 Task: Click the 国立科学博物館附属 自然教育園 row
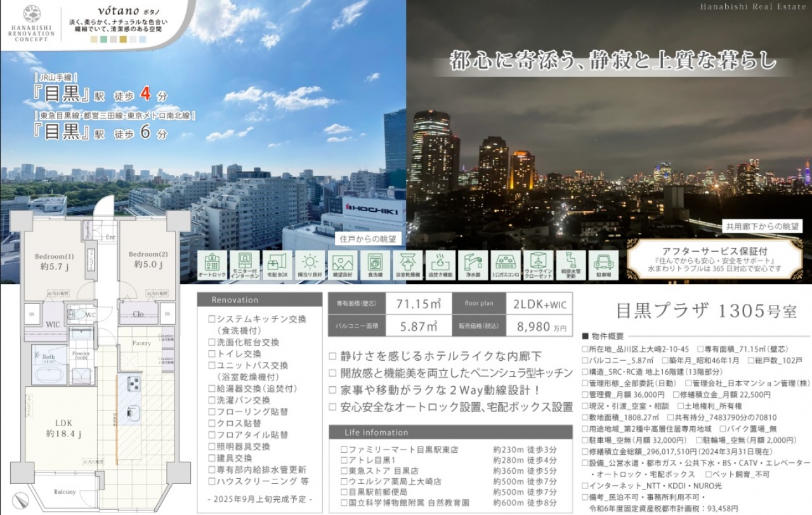point(449,502)
